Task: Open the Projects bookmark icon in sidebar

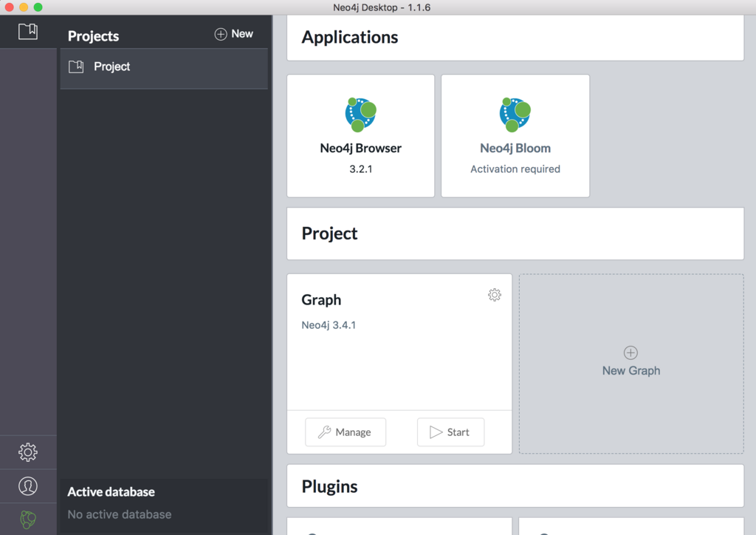Action: click(28, 31)
